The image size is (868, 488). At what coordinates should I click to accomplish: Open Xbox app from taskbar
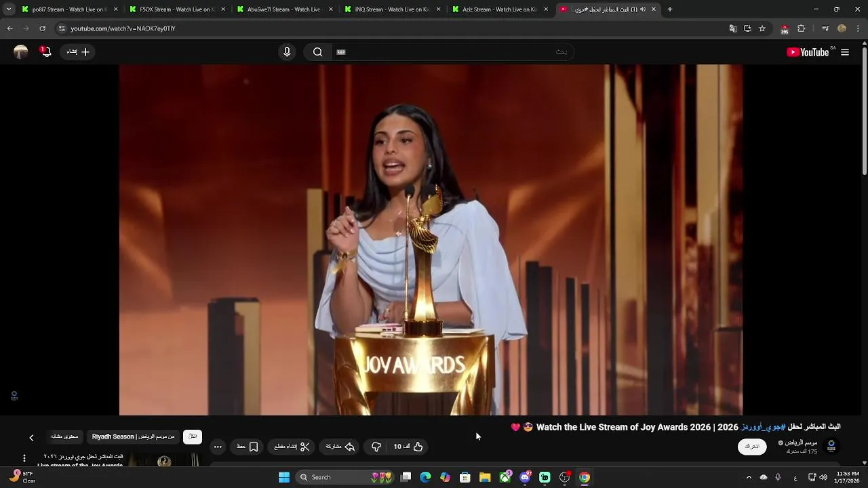(505, 477)
